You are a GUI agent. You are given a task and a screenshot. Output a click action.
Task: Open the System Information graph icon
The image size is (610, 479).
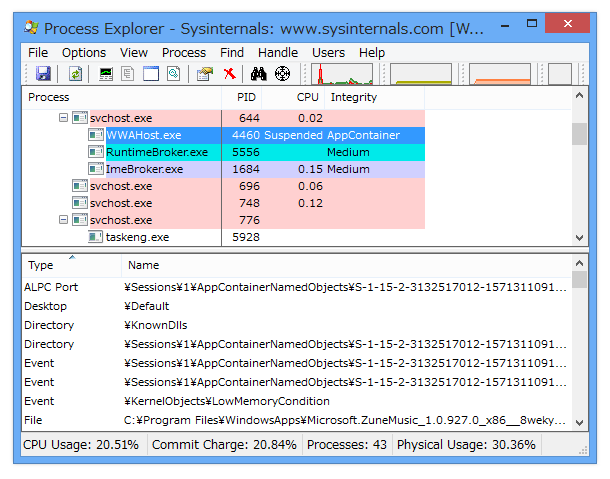(x=106, y=73)
